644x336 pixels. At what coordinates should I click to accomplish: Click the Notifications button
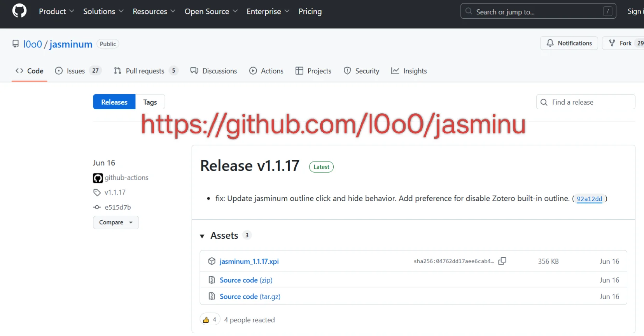(x=569, y=43)
